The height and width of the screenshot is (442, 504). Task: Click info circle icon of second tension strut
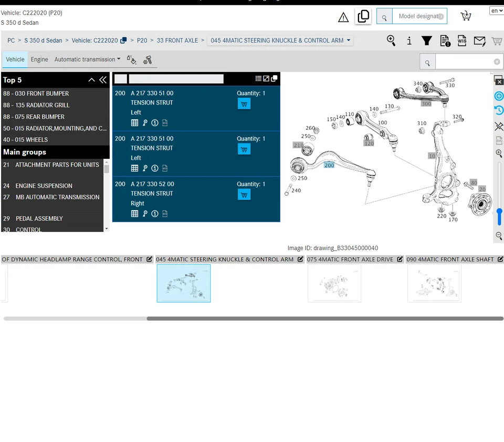(x=155, y=168)
